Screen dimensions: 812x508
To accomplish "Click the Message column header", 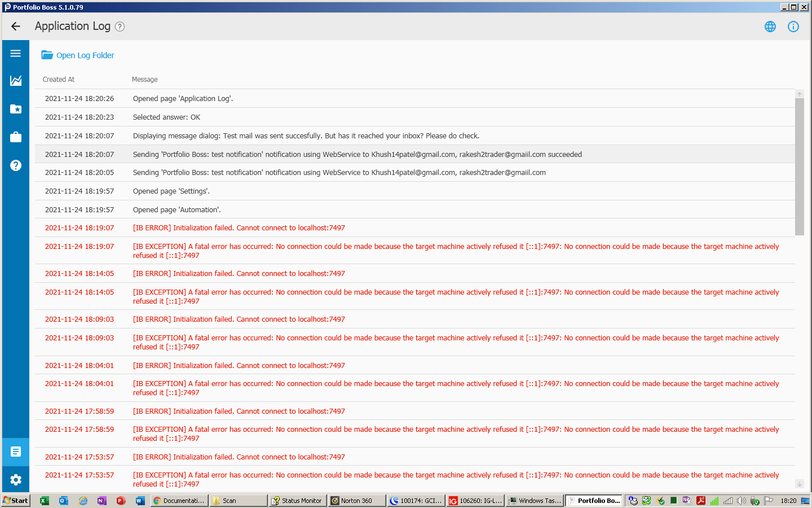I will (x=144, y=80).
